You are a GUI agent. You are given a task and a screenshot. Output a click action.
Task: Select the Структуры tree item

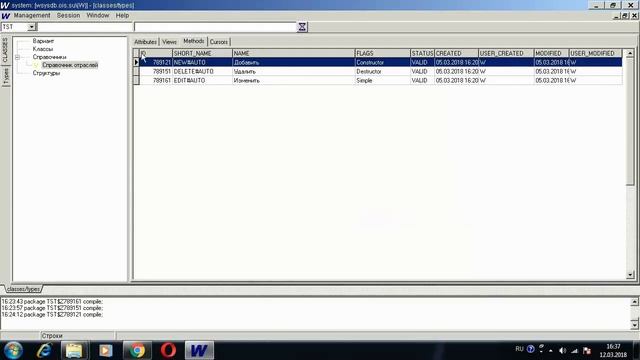[x=47, y=73]
